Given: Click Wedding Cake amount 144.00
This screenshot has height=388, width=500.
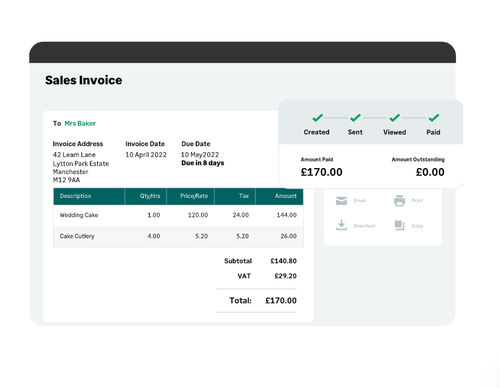Looking at the screenshot, I should (287, 215).
